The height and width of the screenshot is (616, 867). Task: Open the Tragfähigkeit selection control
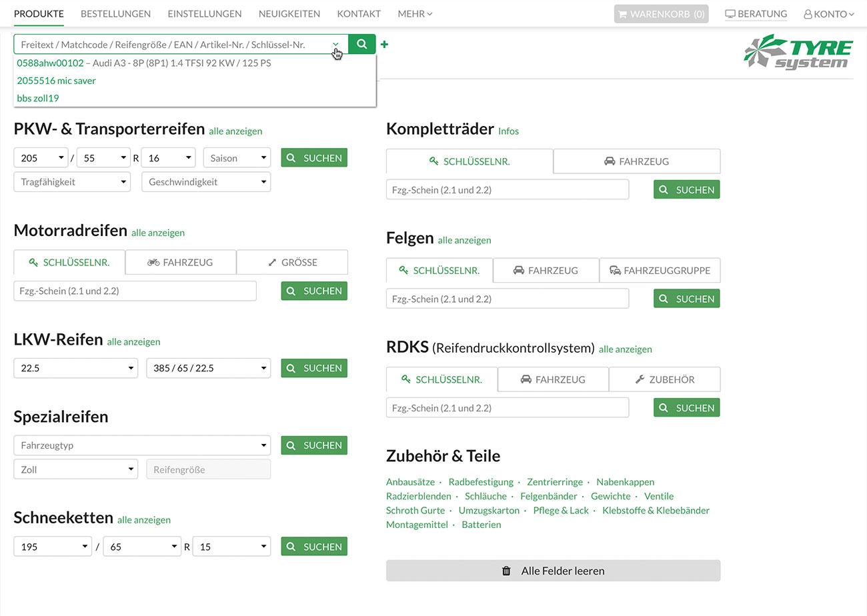pos(71,181)
